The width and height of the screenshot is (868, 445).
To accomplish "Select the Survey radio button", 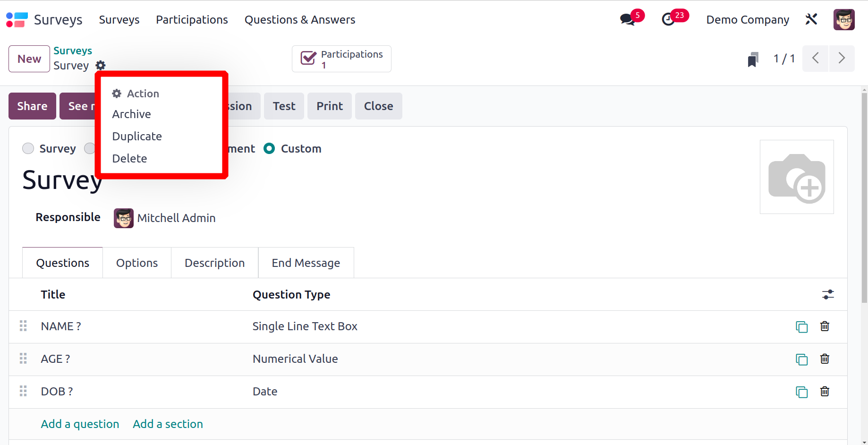I will [x=28, y=148].
